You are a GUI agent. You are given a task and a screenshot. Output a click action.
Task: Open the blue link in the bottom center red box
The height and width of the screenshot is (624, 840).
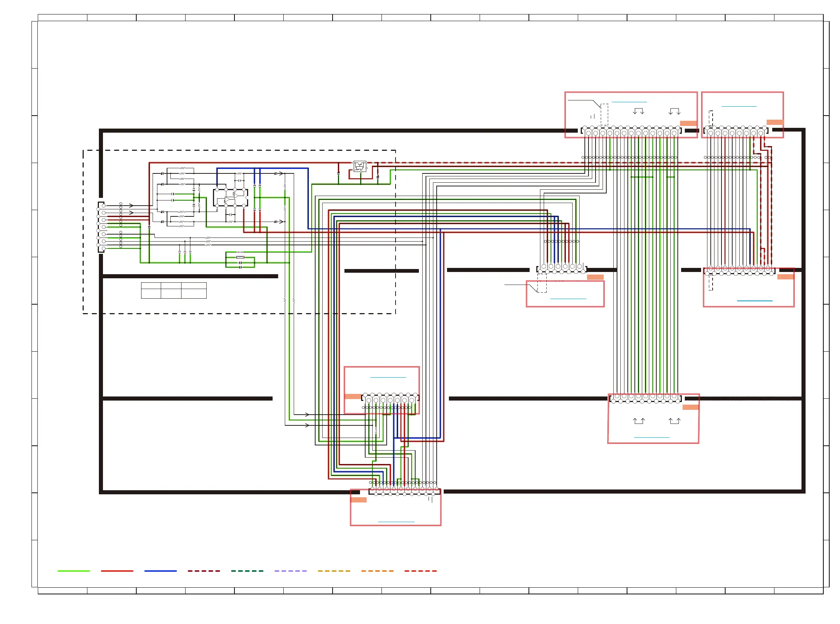(396, 522)
